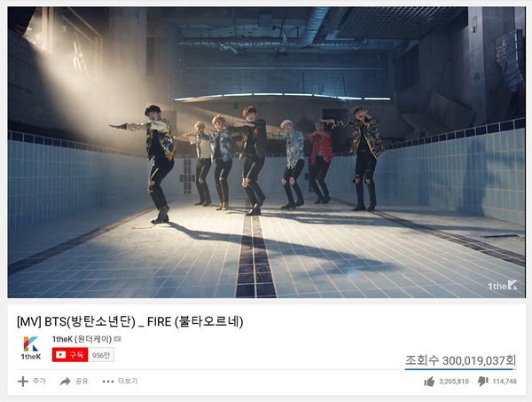Click the thumbs-up like icon
The image size is (532, 402).
click(x=429, y=382)
